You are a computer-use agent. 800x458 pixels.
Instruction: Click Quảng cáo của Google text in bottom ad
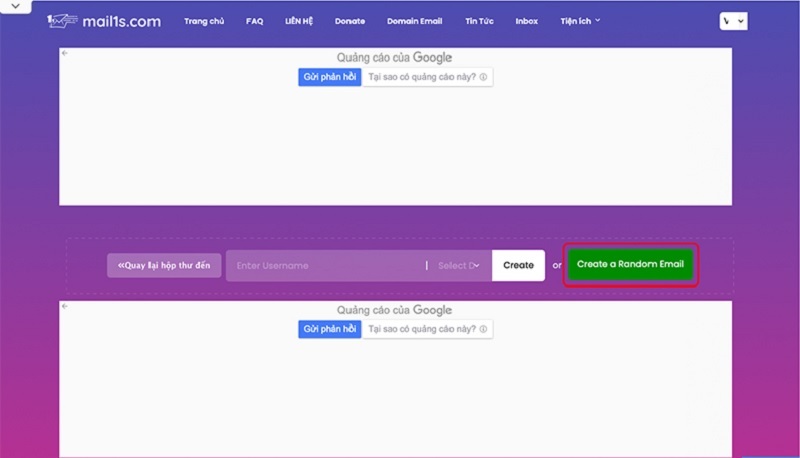pos(394,310)
